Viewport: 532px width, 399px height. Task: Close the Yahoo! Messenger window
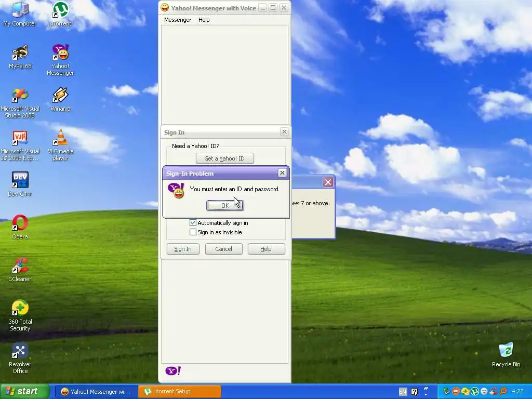click(284, 8)
